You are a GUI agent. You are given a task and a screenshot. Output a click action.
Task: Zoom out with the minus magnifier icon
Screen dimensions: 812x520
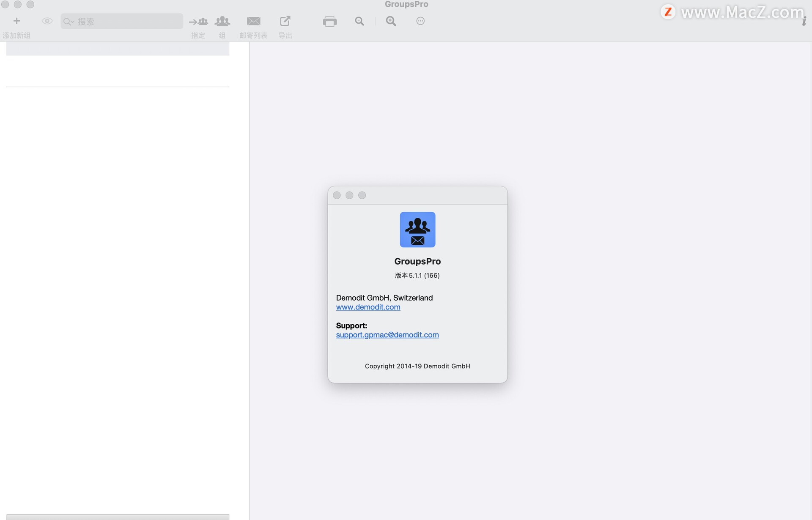pos(359,21)
